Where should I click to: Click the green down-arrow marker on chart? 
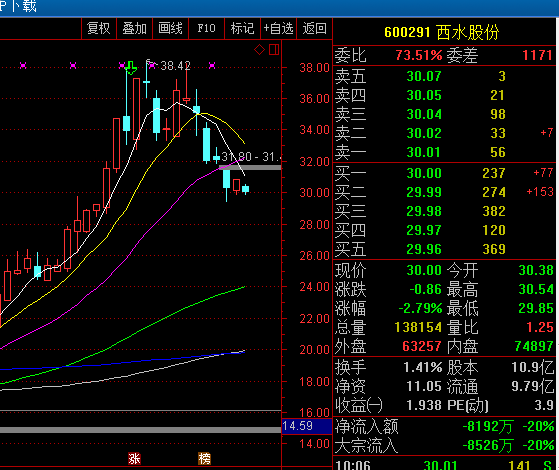coord(131,68)
